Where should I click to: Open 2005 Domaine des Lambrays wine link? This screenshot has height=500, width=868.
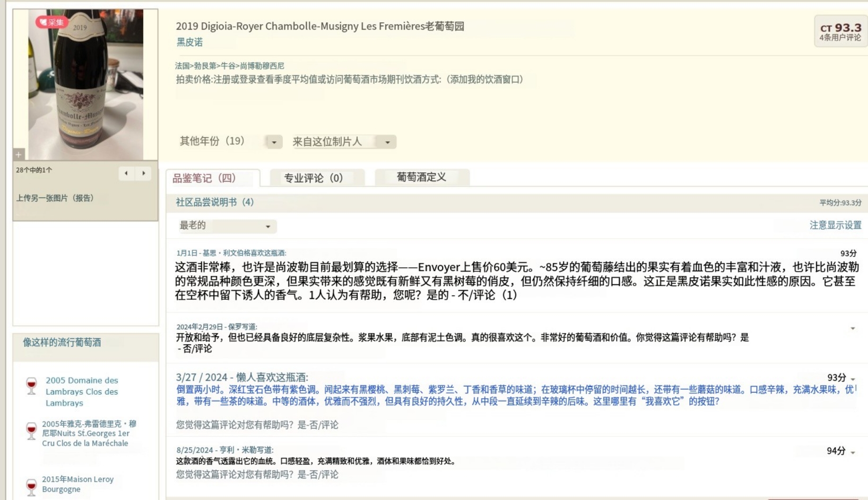[82, 392]
